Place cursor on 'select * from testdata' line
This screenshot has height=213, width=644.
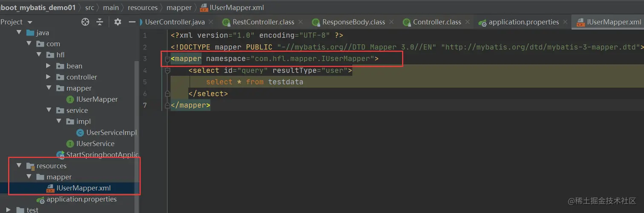point(255,82)
